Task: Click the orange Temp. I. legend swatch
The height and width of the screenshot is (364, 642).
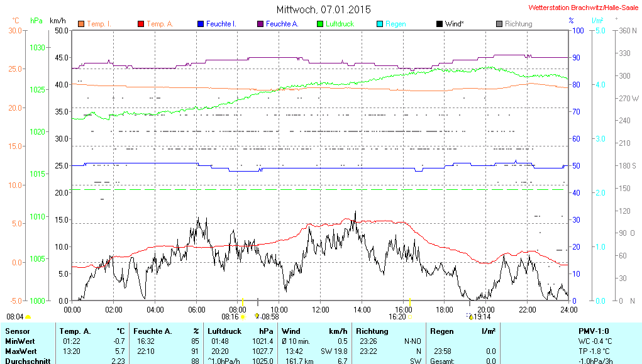Action: (x=81, y=24)
